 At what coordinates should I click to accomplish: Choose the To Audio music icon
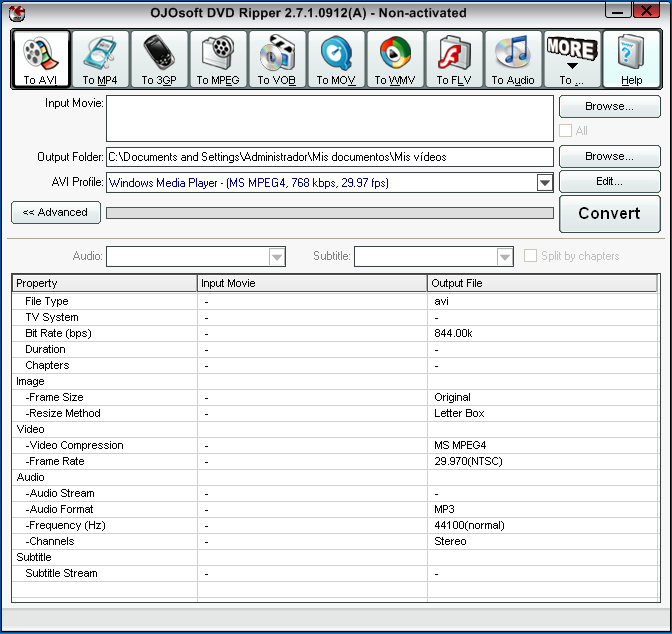tap(513, 59)
